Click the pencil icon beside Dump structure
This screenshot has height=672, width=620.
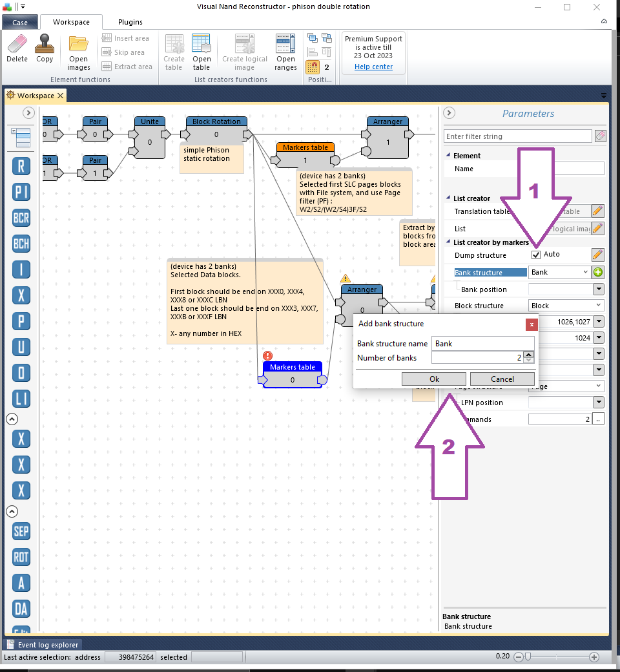pyautogui.click(x=598, y=255)
